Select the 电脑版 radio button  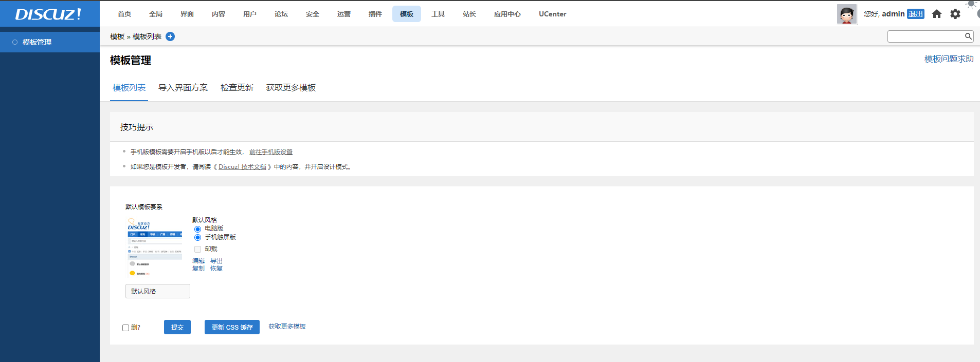[x=197, y=229]
